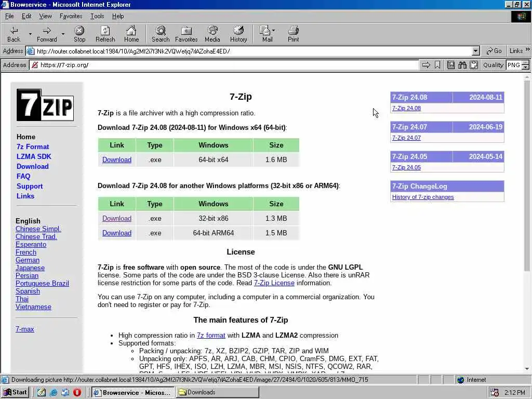Image resolution: width=532 pixels, height=399 pixels.
Task: Click the '64-bit ARM64' table cell
Action: [x=214, y=233]
